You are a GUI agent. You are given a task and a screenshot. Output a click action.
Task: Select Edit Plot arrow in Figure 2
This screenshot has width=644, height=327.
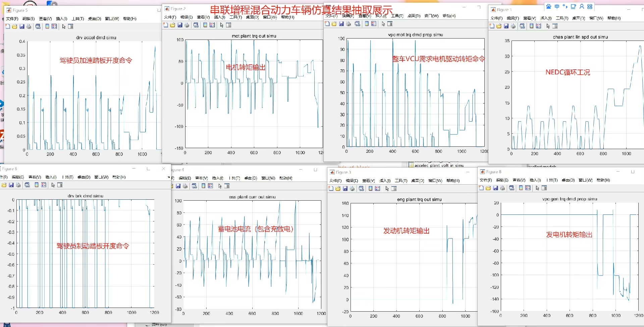coord(222,25)
